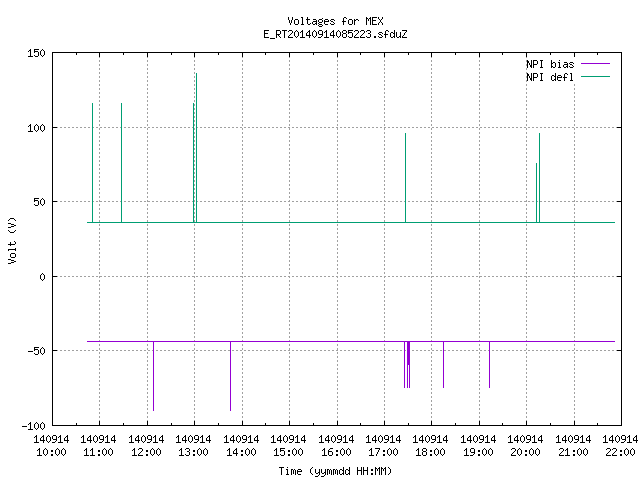Click the 'Volt (V)' y-axis label
This screenshot has width=640, height=480.
(12, 240)
